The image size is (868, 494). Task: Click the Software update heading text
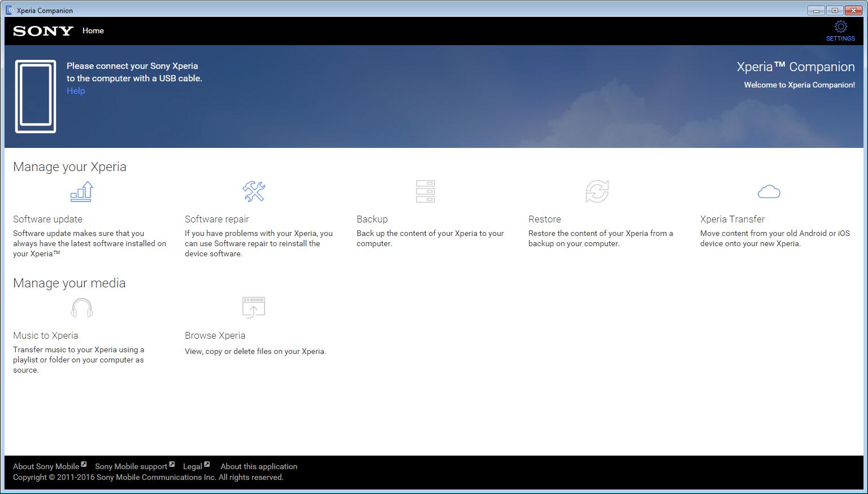coord(47,219)
